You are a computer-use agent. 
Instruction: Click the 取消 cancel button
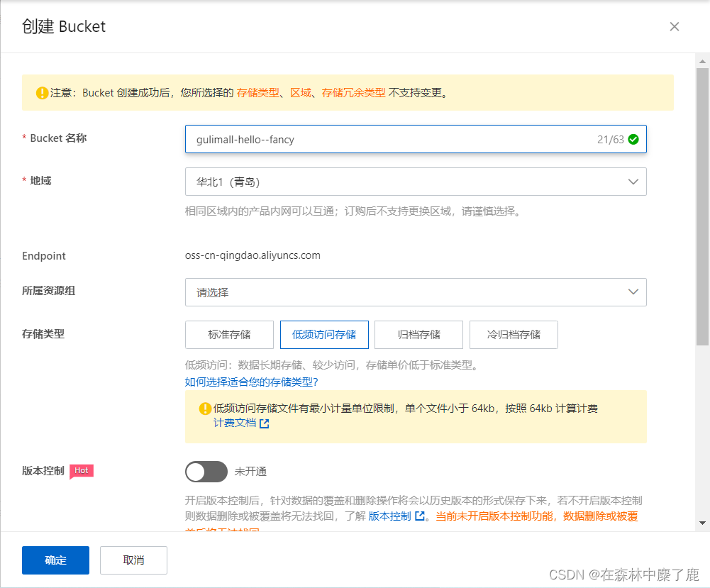133,560
